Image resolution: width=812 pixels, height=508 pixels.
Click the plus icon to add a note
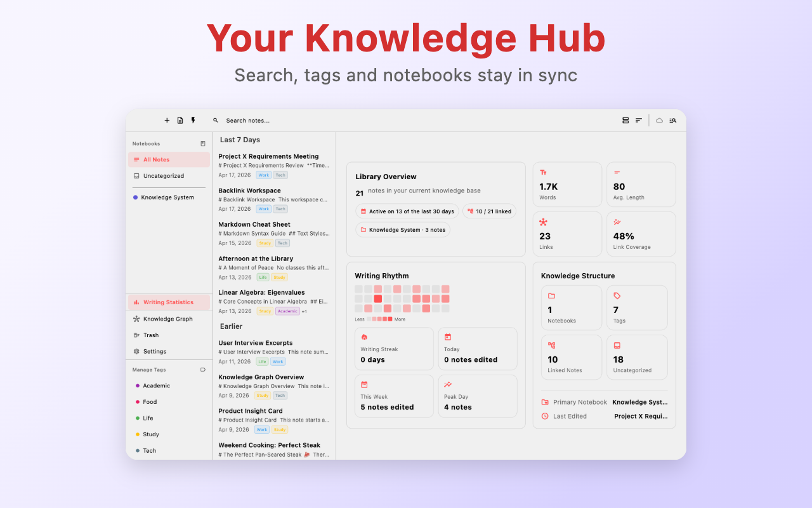coord(167,120)
